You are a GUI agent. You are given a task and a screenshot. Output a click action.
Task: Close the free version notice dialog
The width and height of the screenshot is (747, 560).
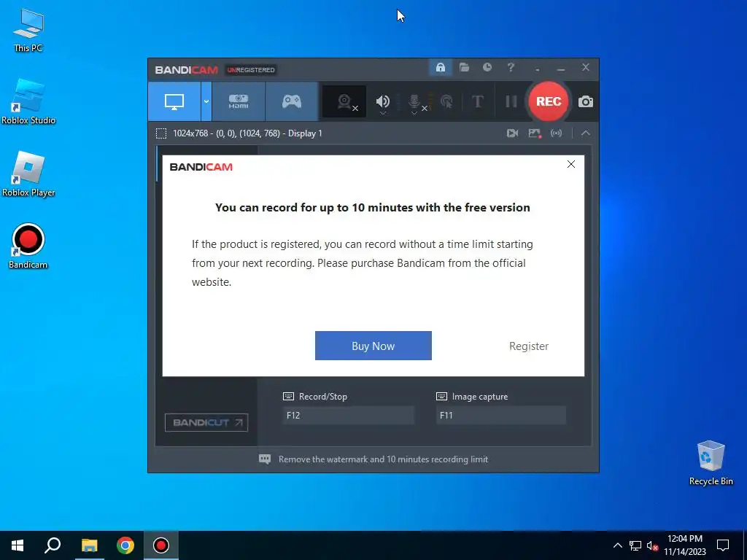point(571,164)
